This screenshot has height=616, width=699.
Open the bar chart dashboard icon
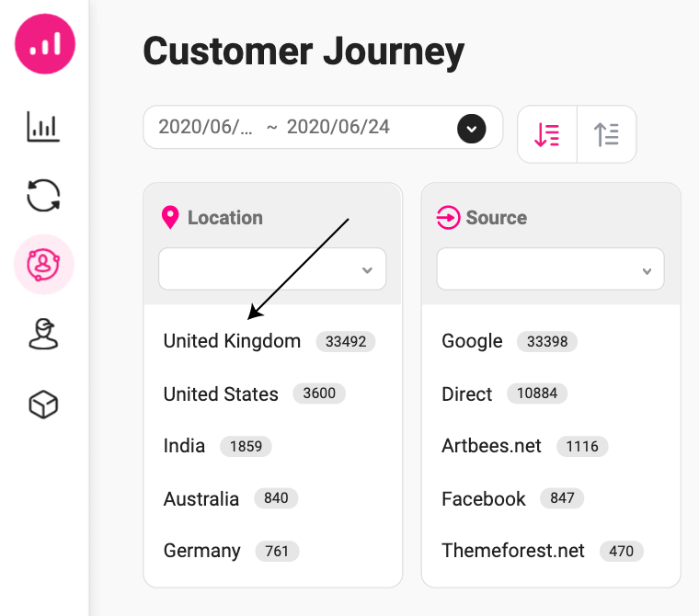tap(43, 127)
